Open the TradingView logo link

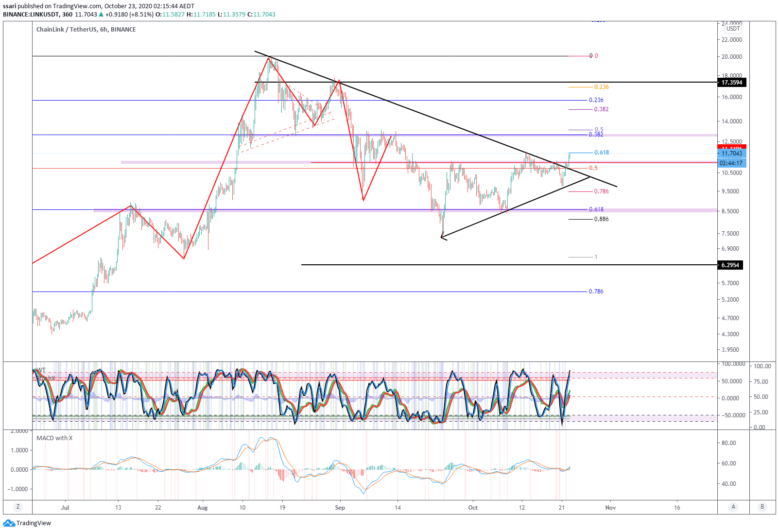pyautogui.click(x=27, y=523)
